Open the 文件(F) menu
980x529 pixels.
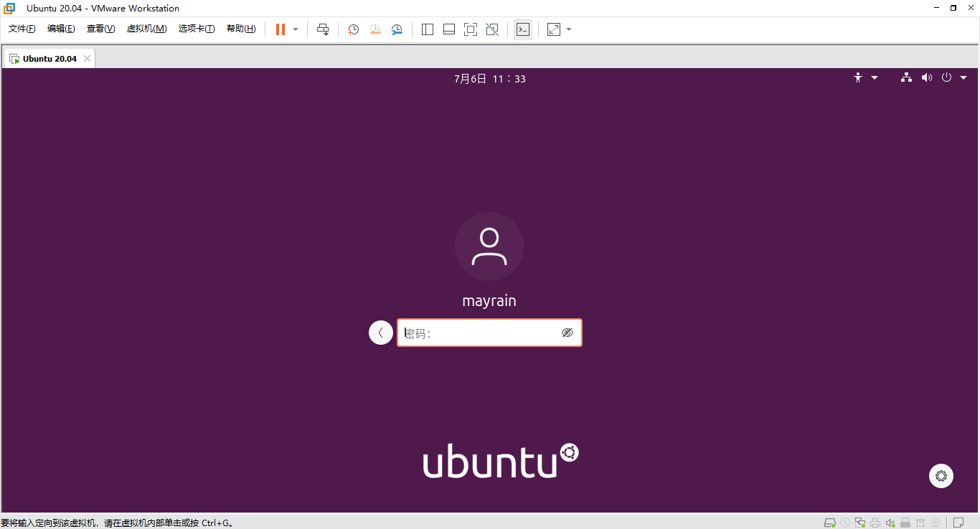pos(22,29)
